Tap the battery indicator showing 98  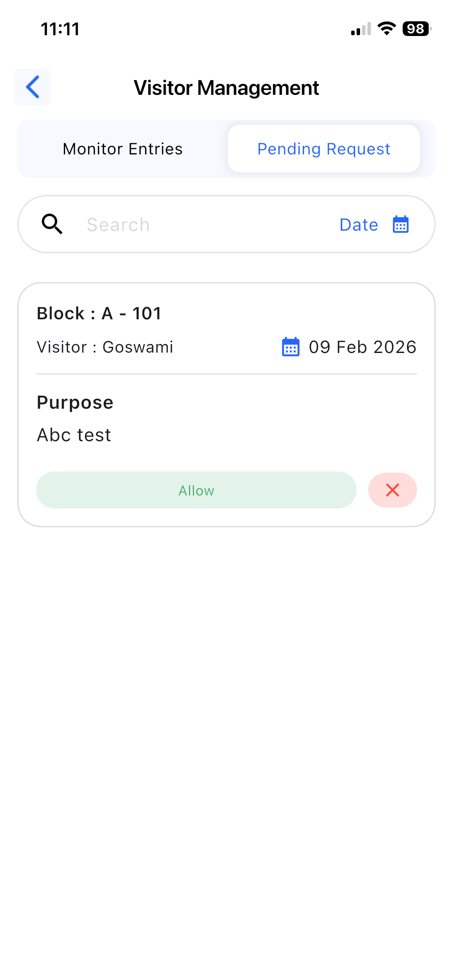tap(416, 29)
